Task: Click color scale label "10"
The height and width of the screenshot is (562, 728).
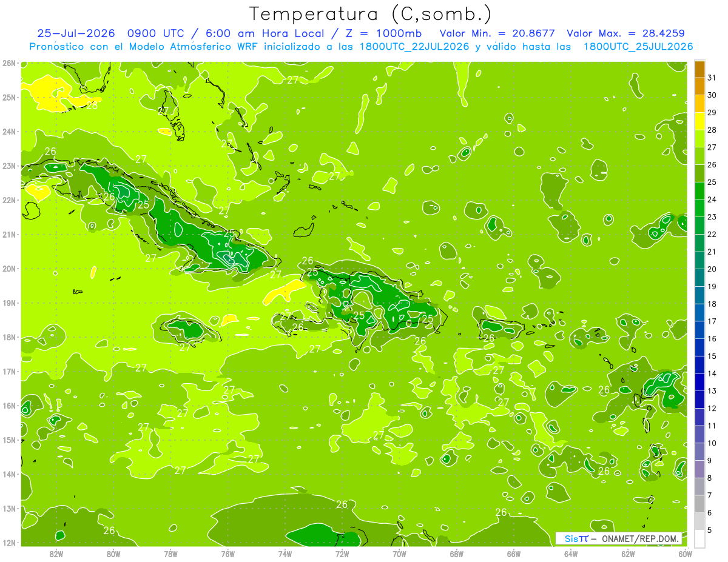Action: click(x=712, y=443)
